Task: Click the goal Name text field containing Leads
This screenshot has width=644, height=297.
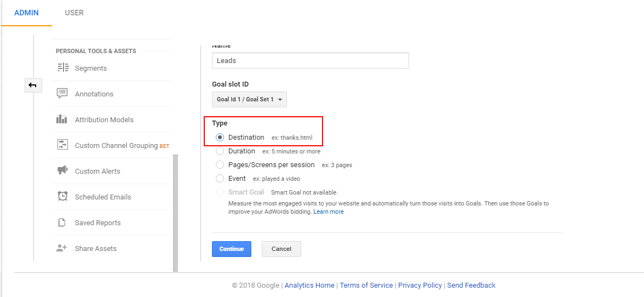Action: pos(310,60)
